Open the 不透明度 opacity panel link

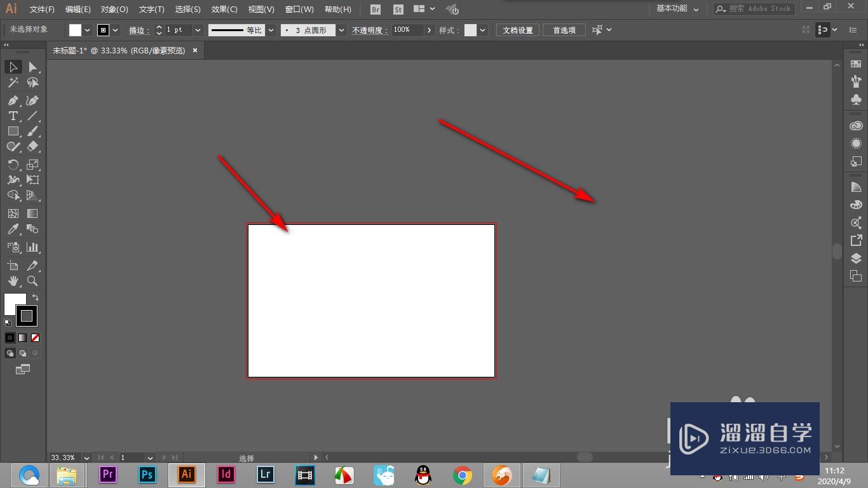[370, 30]
